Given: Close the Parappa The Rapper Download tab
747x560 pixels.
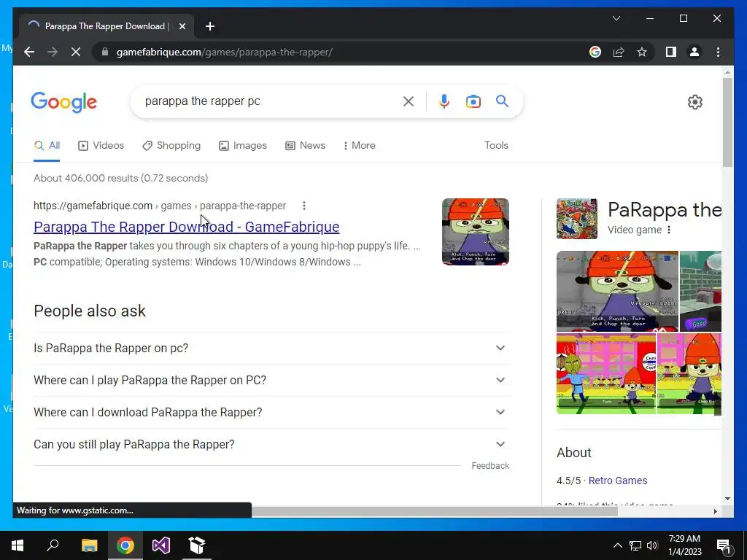Looking at the screenshot, I should tap(182, 27).
